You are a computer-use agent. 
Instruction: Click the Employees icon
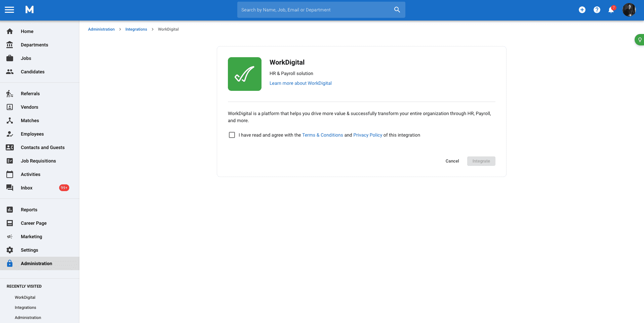(x=10, y=134)
